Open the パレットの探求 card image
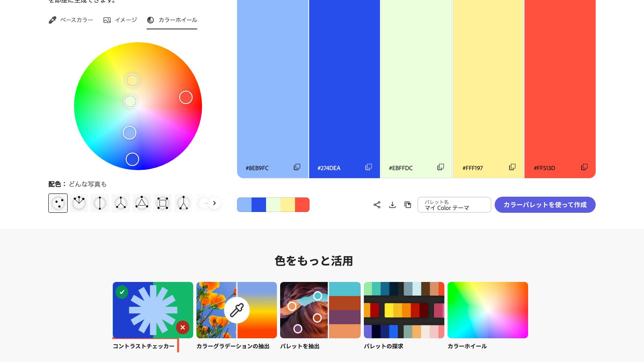This screenshot has height=362, width=644. coord(404,310)
